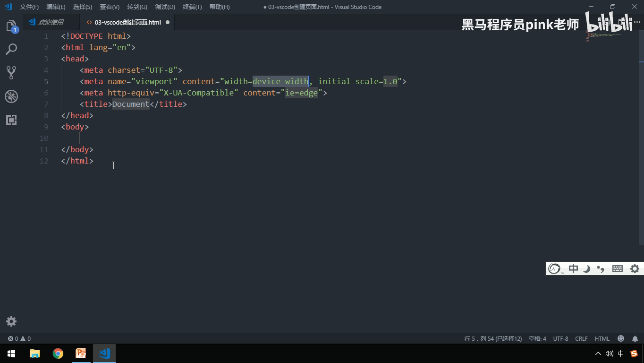Open the 转到(G) menu
Image resolution: width=644 pixels, height=363 pixels.
137,7
